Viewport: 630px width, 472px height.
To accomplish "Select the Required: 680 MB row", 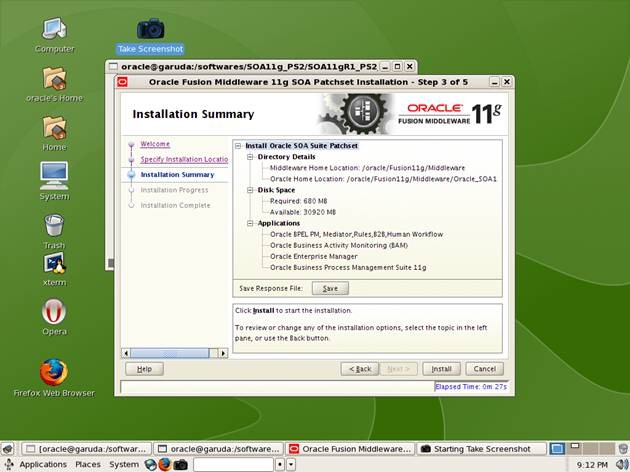I will (x=299, y=201).
